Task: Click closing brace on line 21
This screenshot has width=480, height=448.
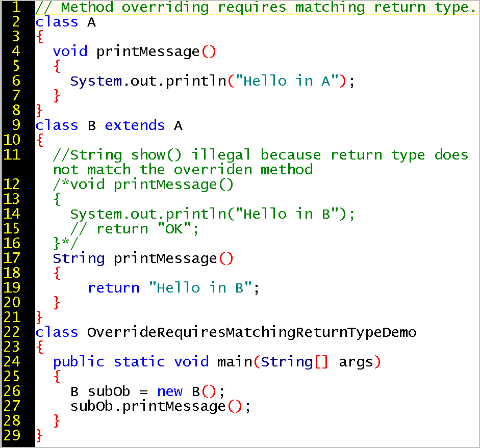Action: pyautogui.click(x=39, y=317)
